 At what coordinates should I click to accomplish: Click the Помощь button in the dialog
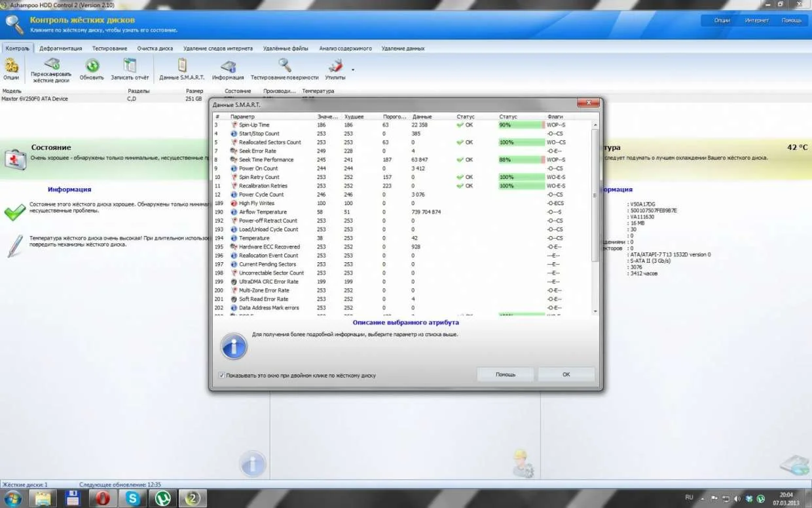[x=505, y=374]
